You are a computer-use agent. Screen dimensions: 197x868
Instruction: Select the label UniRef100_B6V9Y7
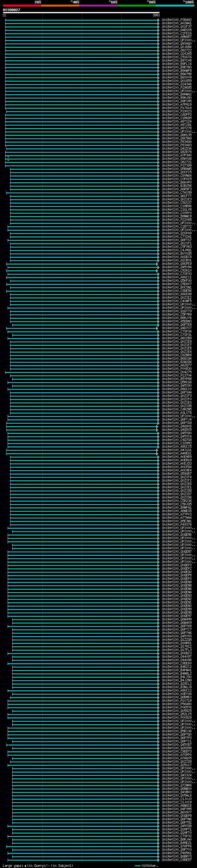coord(177,812)
